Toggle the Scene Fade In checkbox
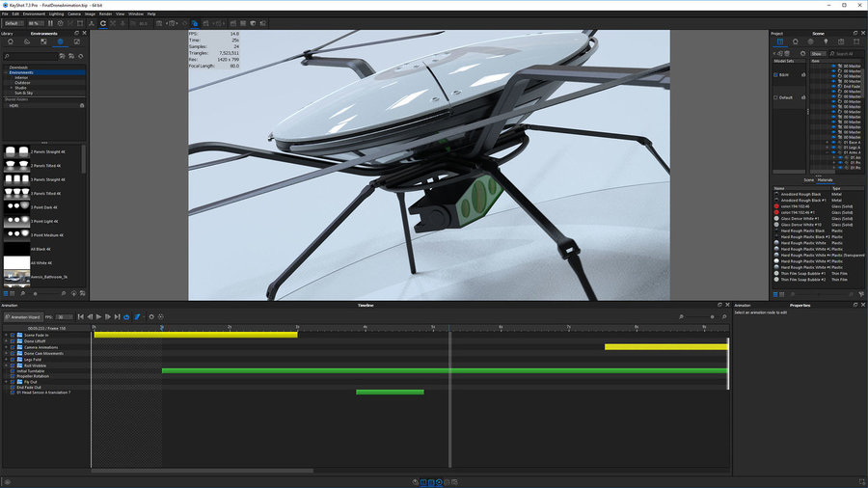 tap(13, 335)
